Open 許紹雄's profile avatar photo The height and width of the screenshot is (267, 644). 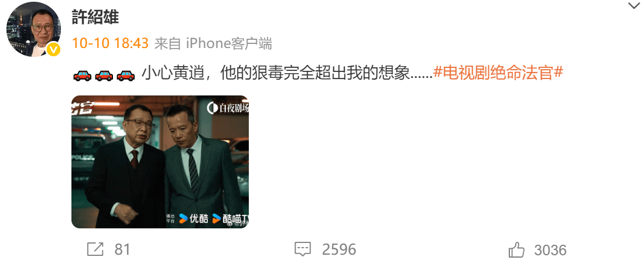(34, 29)
